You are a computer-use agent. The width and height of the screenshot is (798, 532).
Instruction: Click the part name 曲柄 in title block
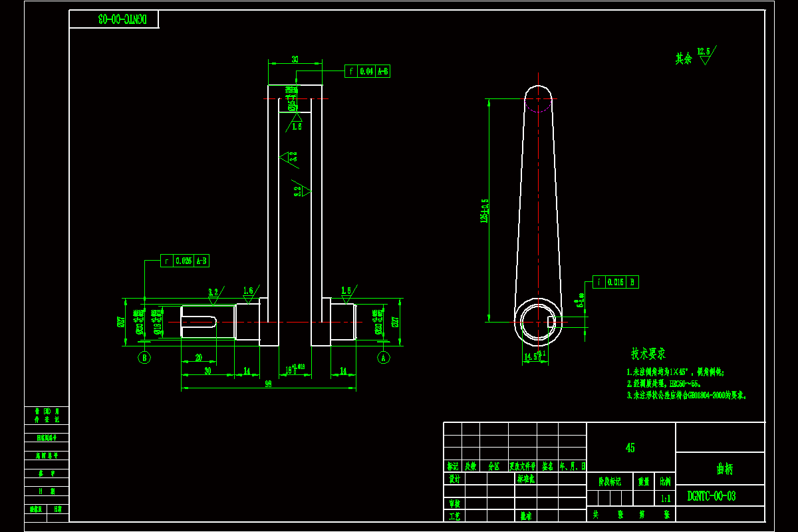click(x=724, y=469)
